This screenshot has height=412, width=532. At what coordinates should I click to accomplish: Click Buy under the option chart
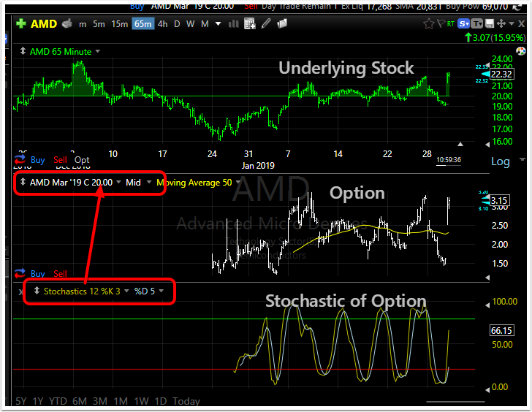pyautogui.click(x=37, y=274)
